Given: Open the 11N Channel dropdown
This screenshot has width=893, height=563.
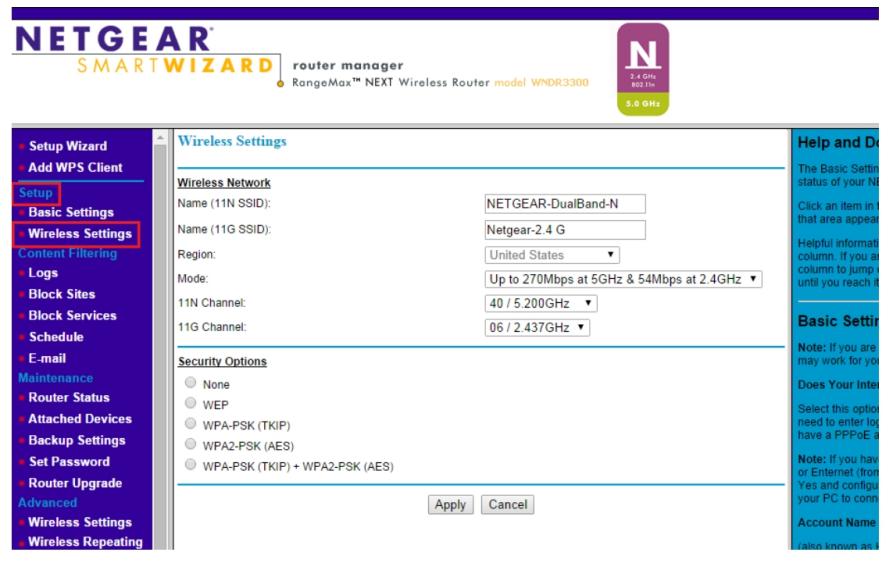Looking at the screenshot, I should 540,303.
